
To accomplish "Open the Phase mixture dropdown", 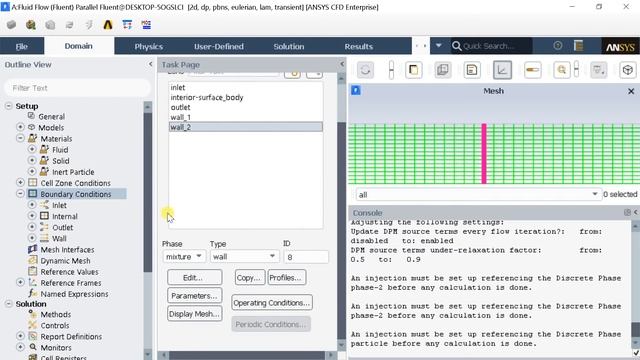I will coord(184,256).
